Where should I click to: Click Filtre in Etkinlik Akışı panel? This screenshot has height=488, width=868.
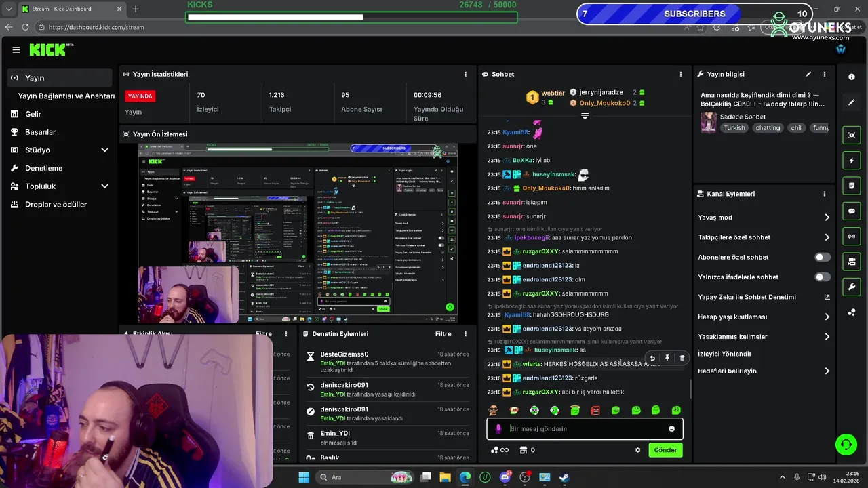264,334
